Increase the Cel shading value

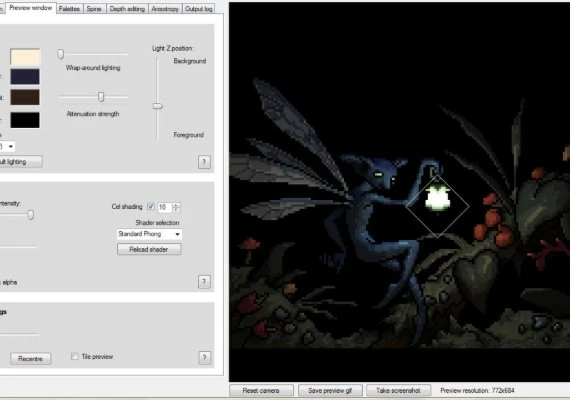(176, 205)
